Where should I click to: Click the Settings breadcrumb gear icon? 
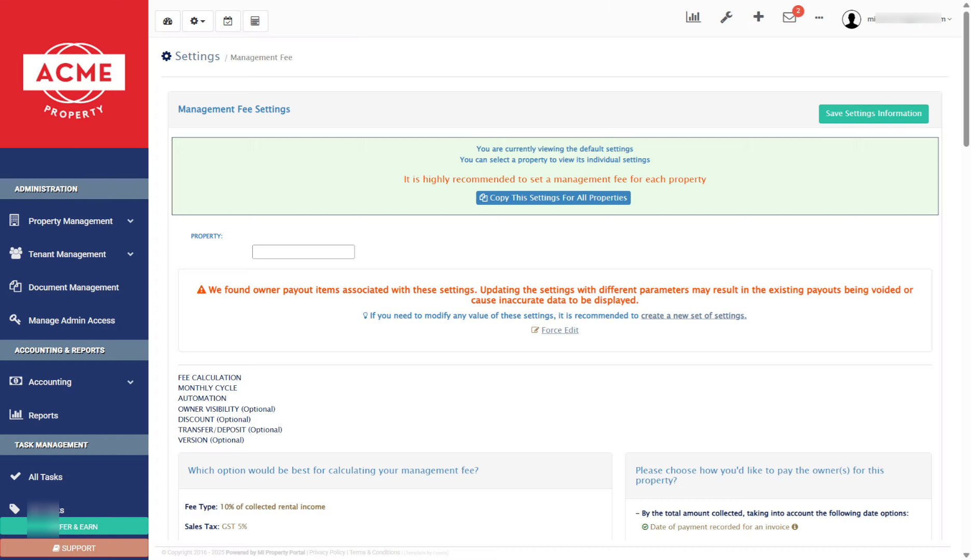point(166,56)
